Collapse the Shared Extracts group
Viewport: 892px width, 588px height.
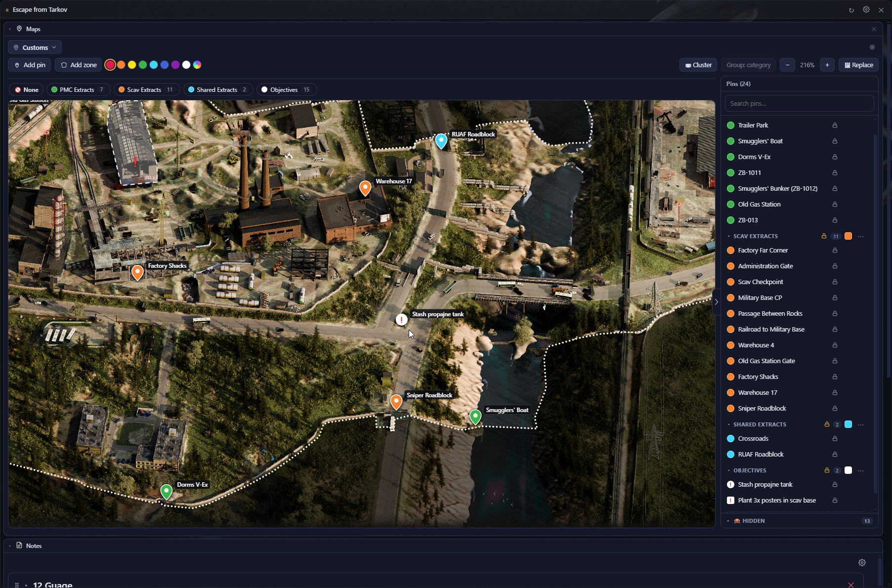[x=728, y=424]
